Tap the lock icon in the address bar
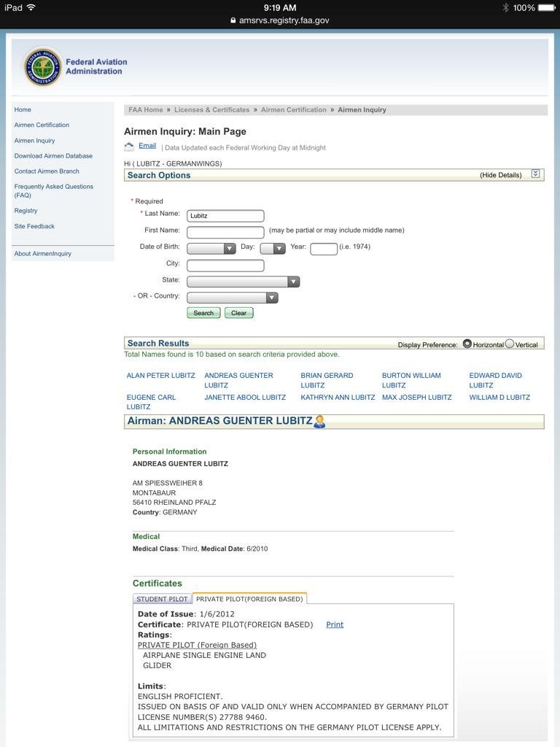The image size is (560, 747). (x=233, y=20)
